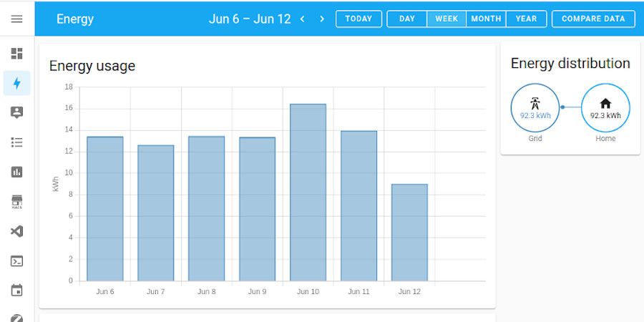Open the Logbook list icon
Screen dimensions: 644x322
[16, 142]
